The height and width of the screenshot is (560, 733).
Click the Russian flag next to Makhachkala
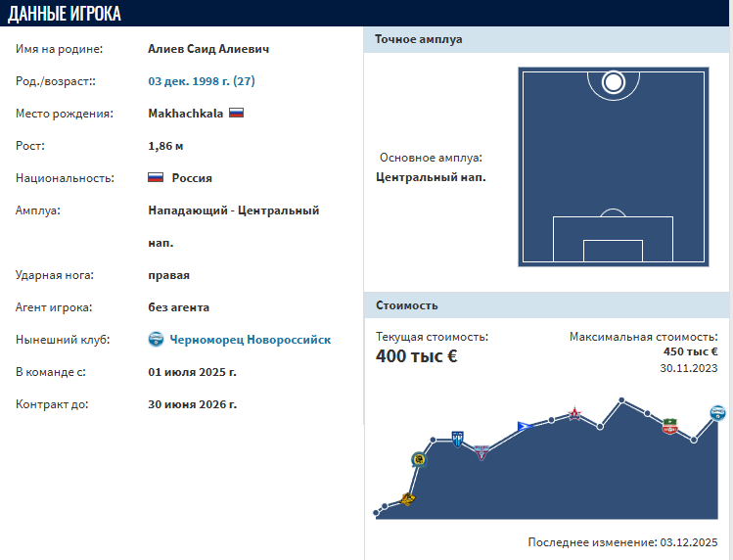click(236, 114)
